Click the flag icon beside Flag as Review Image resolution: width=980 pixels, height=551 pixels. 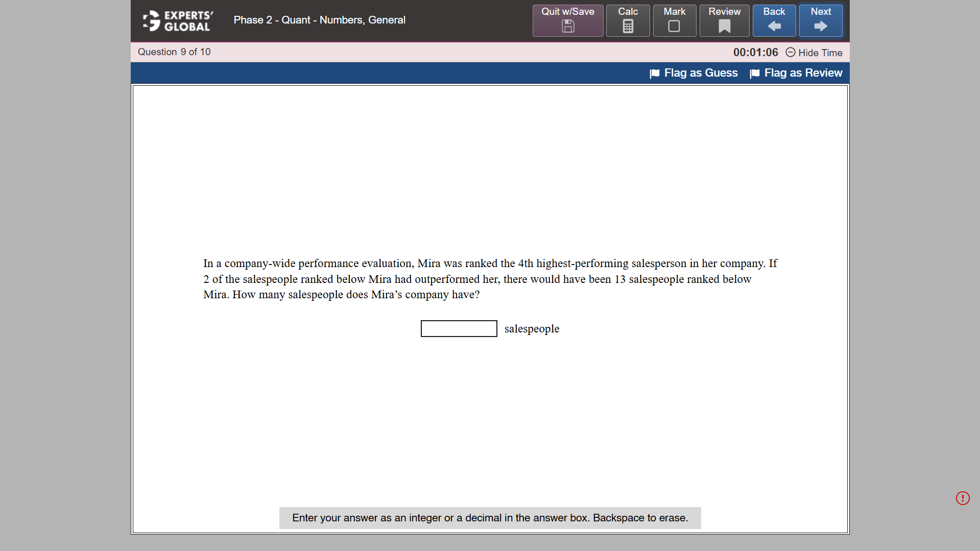754,73
